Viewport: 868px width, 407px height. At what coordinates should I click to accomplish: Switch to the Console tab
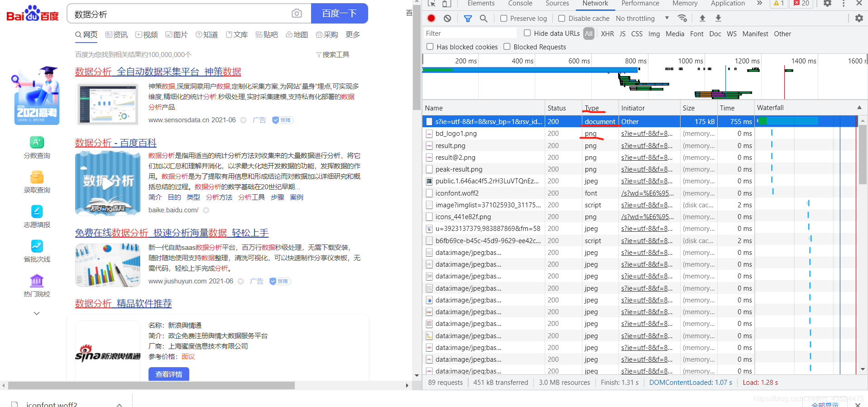(x=520, y=3)
